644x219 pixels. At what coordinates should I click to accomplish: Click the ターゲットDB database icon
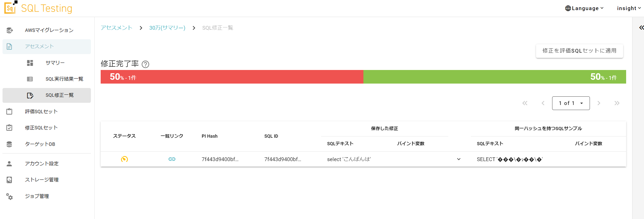(x=9, y=144)
